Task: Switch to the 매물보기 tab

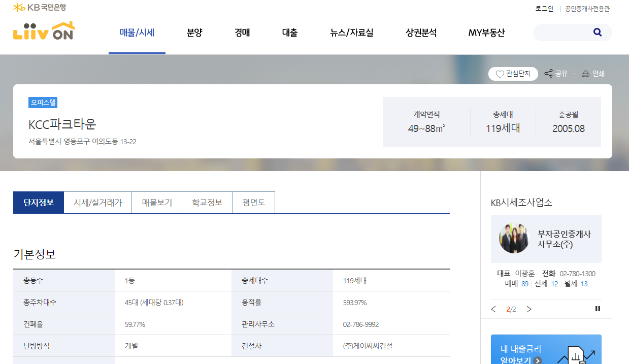Action: pos(157,203)
